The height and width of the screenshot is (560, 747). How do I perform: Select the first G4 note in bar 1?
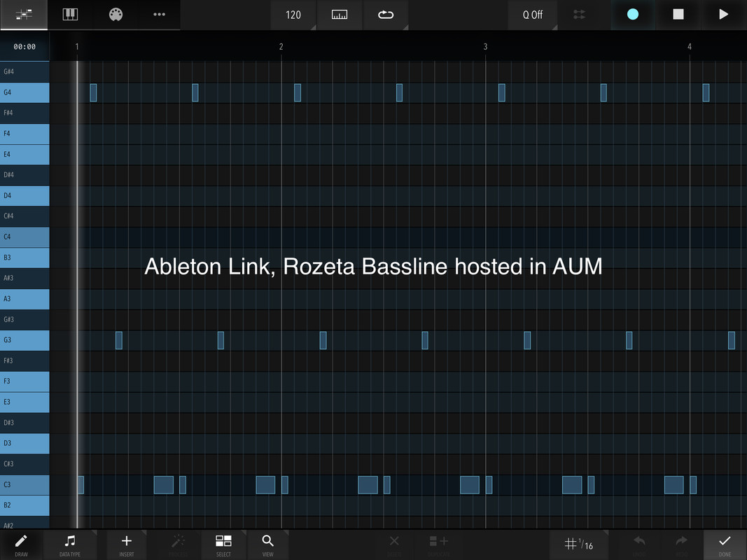pyautogui.click(x=93, y=92)
